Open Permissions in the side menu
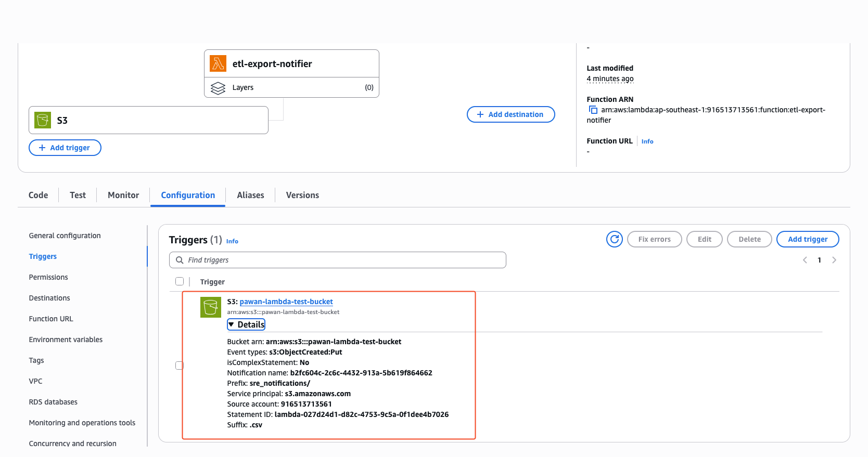 click(x=48, y=277)
